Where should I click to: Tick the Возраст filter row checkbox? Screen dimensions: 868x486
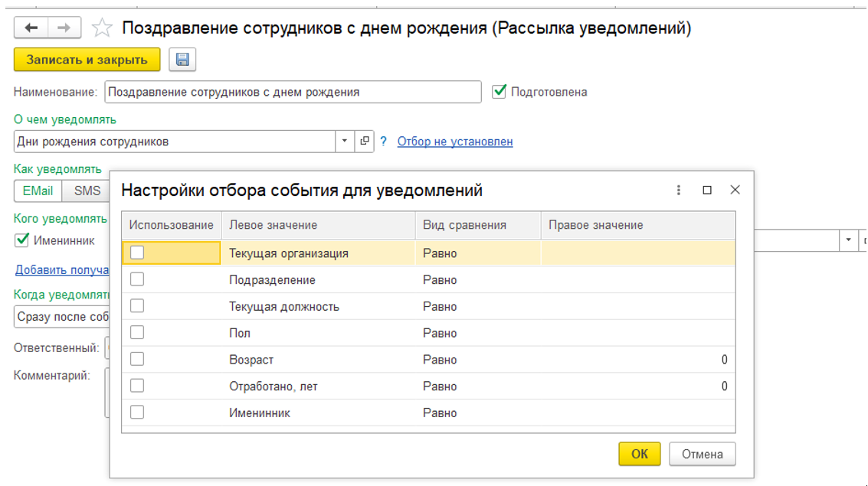[x=137, y=360]
